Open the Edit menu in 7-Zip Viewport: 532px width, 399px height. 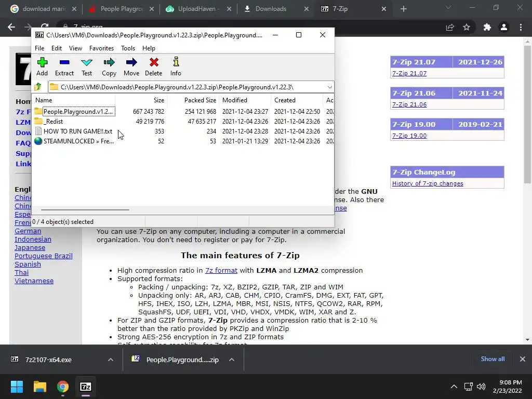(56, 48)
